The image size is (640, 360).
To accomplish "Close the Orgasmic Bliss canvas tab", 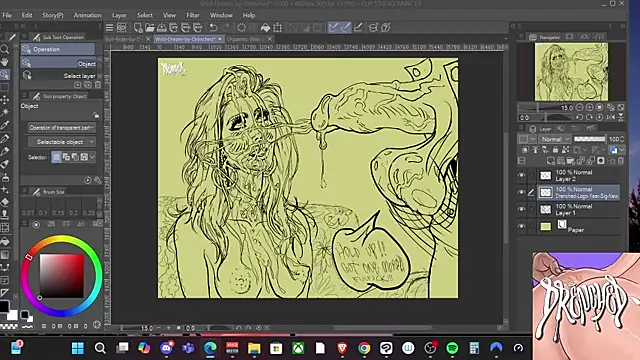I will click(x=270, y=39).
